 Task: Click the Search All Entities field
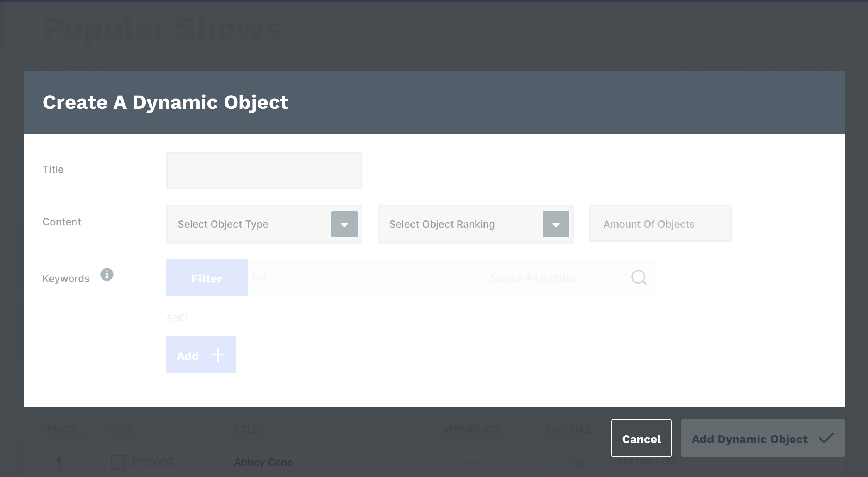532,278
